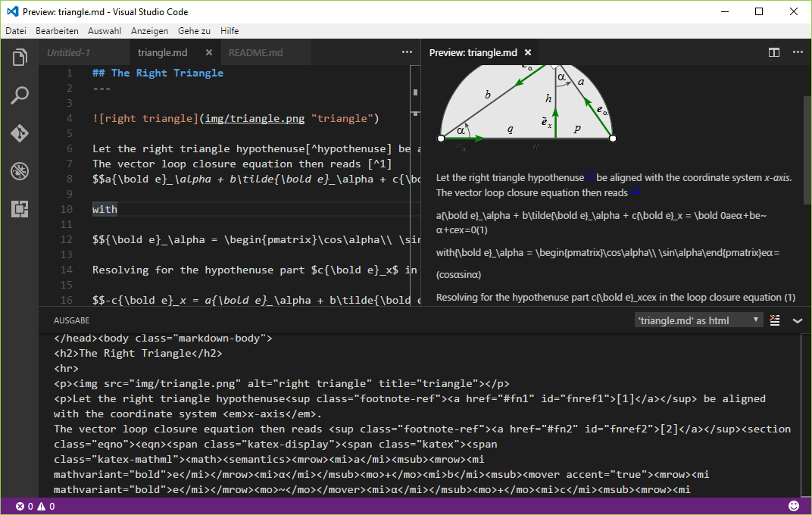Collapse the Ausgabe output panel
812x515 pixels.
[x=798, y=320]
